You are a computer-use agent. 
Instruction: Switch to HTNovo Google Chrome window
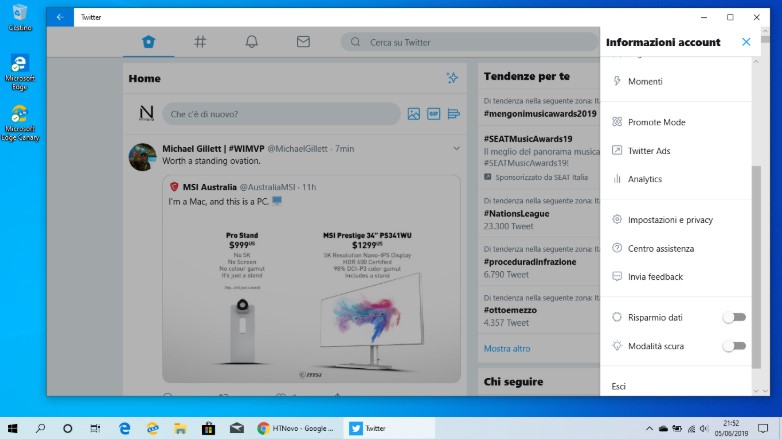tap(296, 428)
